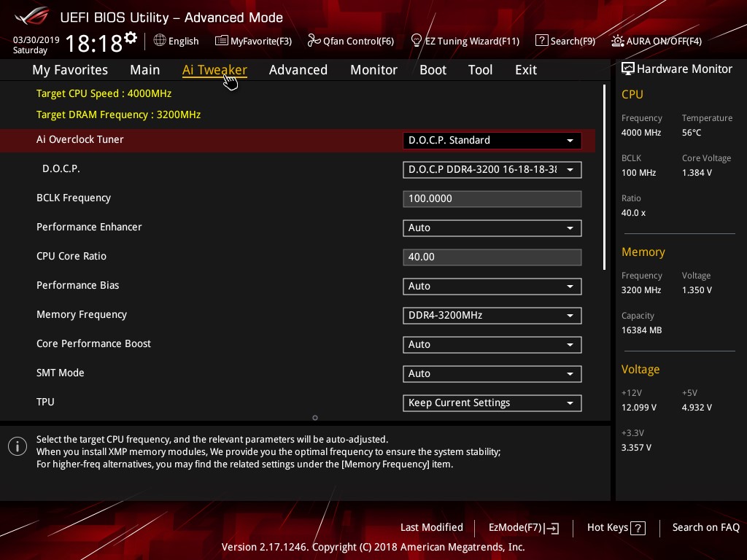Click the info icon in help panel

(x=18, y=446)
